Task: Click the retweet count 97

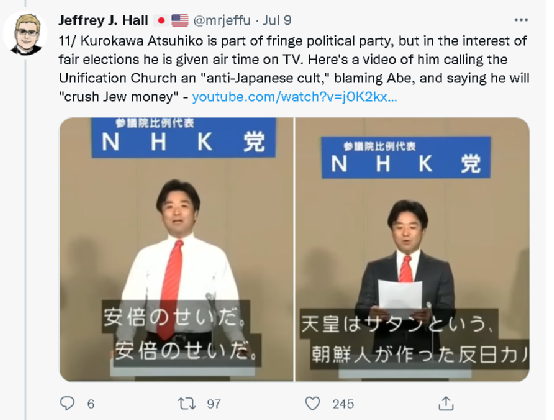Action: pyautogui.click(x=214, y=404)
